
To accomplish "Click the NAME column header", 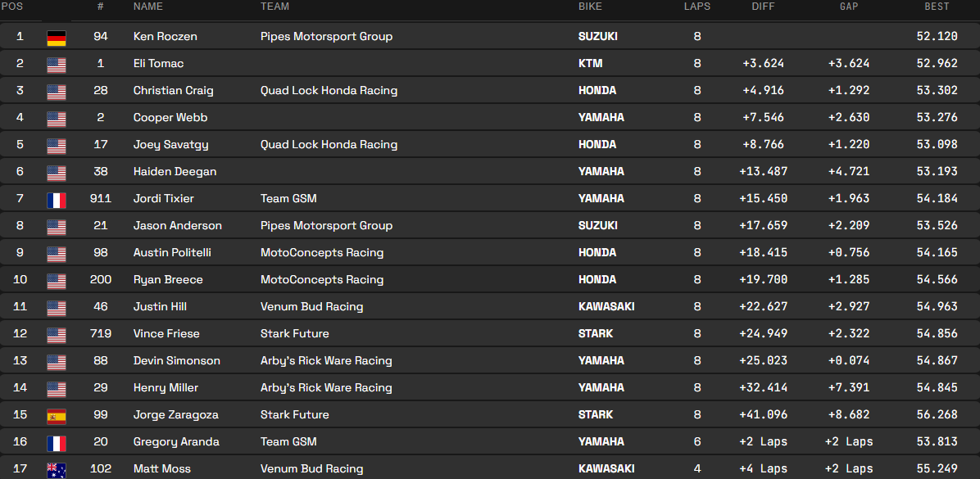I will pyautogui.click(x=147, y=7).
